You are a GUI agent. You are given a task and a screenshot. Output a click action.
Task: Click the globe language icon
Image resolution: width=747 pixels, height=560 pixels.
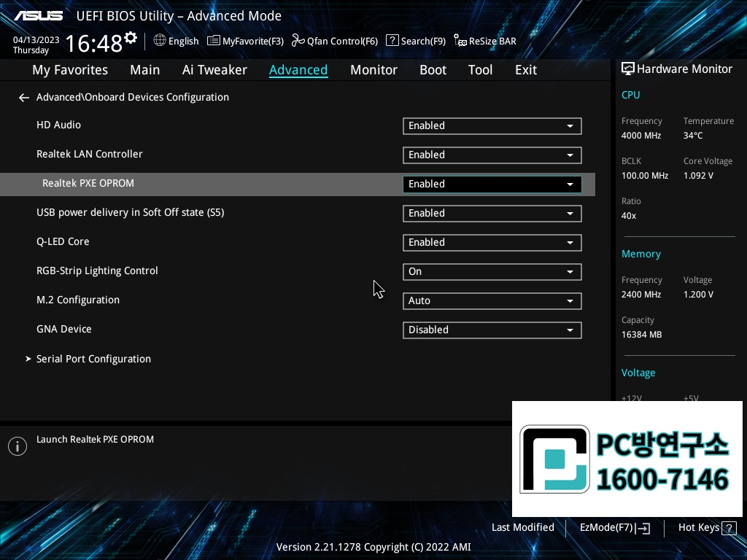tap(160, 41)
